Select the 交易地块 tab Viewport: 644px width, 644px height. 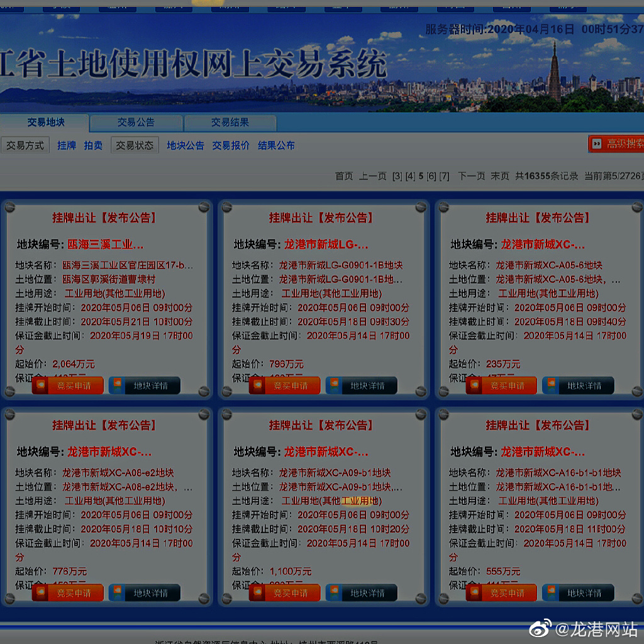click(45, 123)
